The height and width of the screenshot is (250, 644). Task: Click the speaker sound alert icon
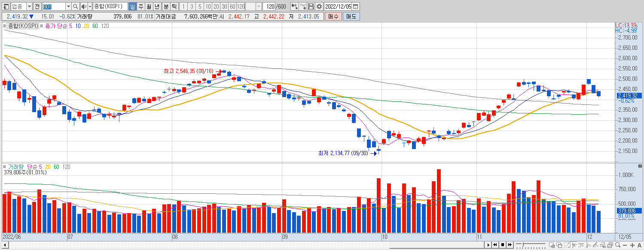[84, 6]
